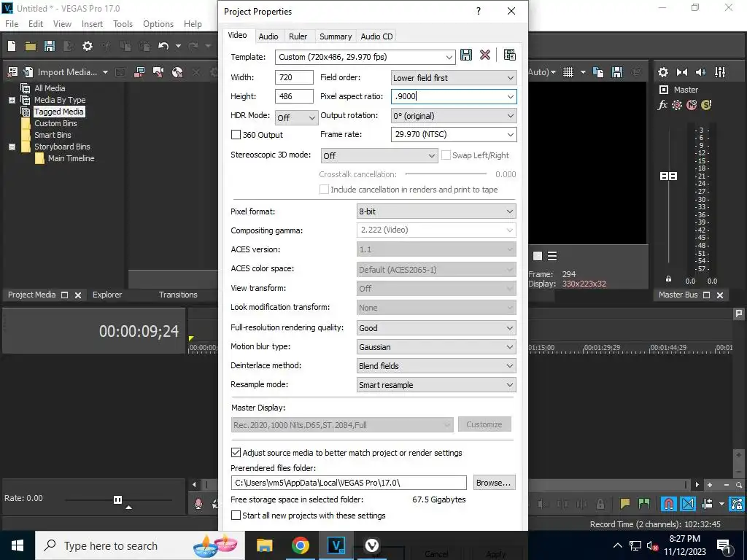This screenshot has width=747, height=560.
Task: Open the Template dropdown
Action: (449, 57)
